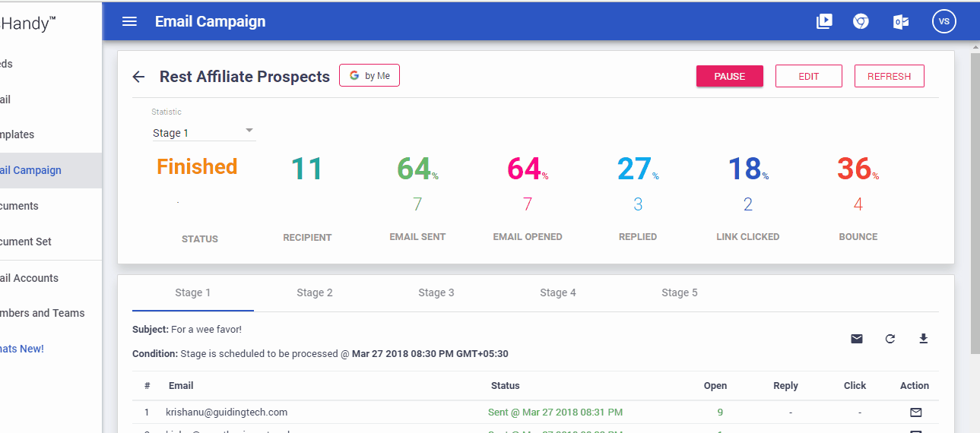This screenshot has height=433, width=980.
Task: Click the Subject: For a wee favor! line
Action: [x=187, y=330]
